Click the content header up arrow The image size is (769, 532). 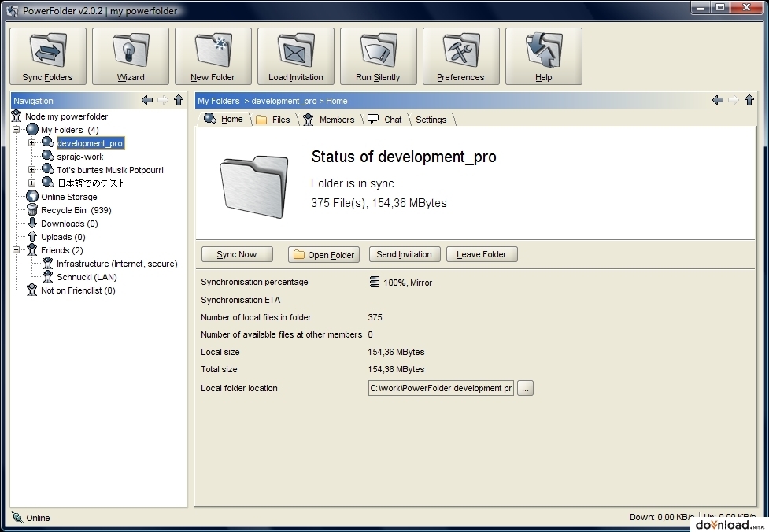point(749,100)
